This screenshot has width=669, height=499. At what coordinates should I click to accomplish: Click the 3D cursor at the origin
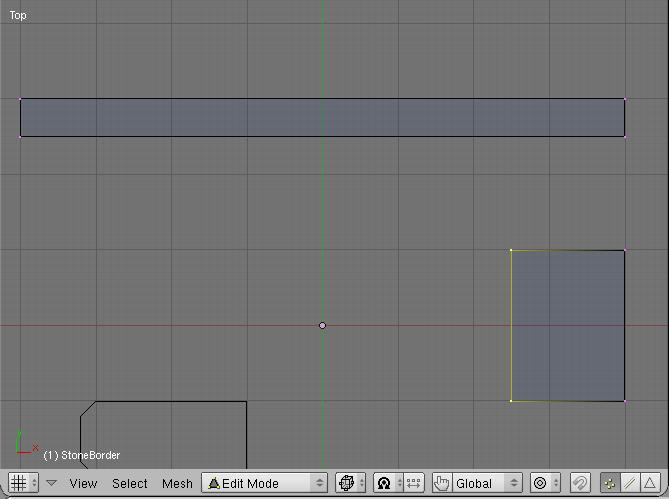click(x=323, y=325)
